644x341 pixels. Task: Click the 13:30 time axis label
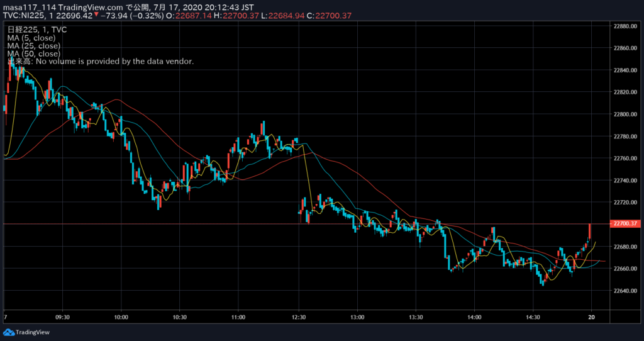416,317
